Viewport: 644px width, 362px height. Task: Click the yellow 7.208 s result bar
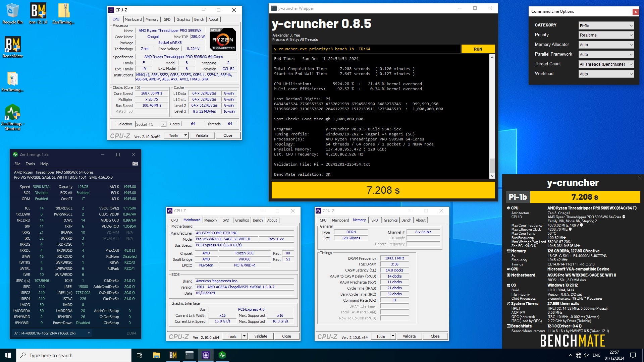point(383,190)
